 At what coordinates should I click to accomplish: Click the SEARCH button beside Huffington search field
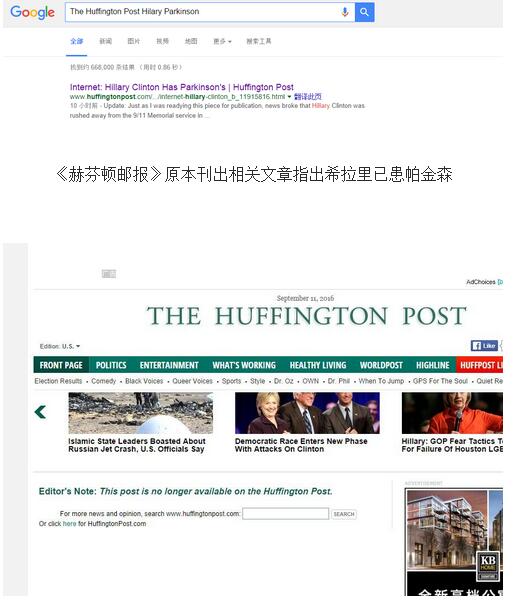tap(344, 514)
